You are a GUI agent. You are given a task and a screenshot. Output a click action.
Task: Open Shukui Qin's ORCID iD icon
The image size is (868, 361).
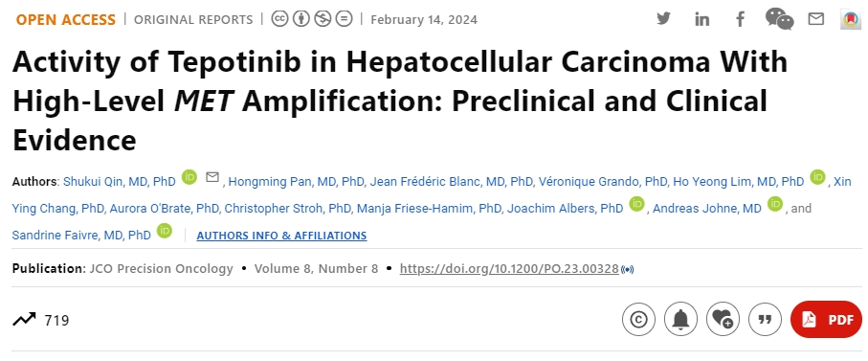(x=189, y=177)
